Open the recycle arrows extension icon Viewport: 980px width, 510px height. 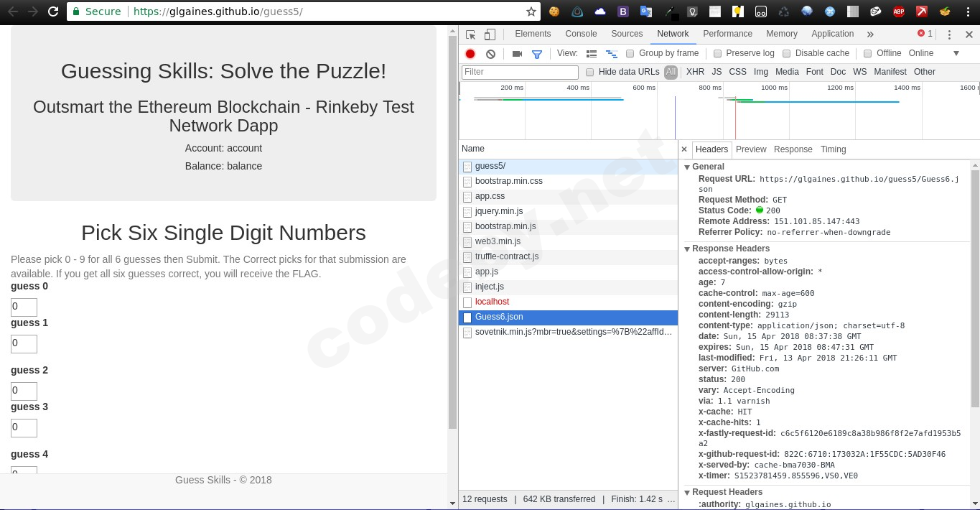pyautogui.click(x=784, y=11)
